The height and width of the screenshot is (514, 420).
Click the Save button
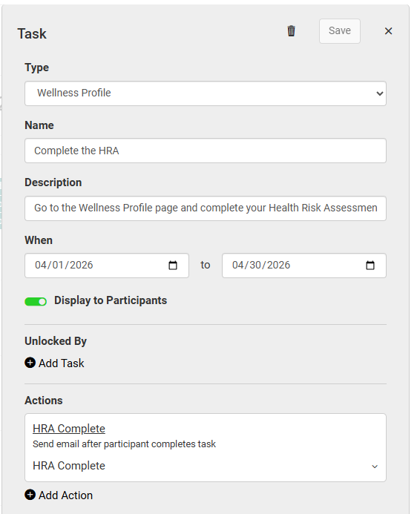point(340,31)
